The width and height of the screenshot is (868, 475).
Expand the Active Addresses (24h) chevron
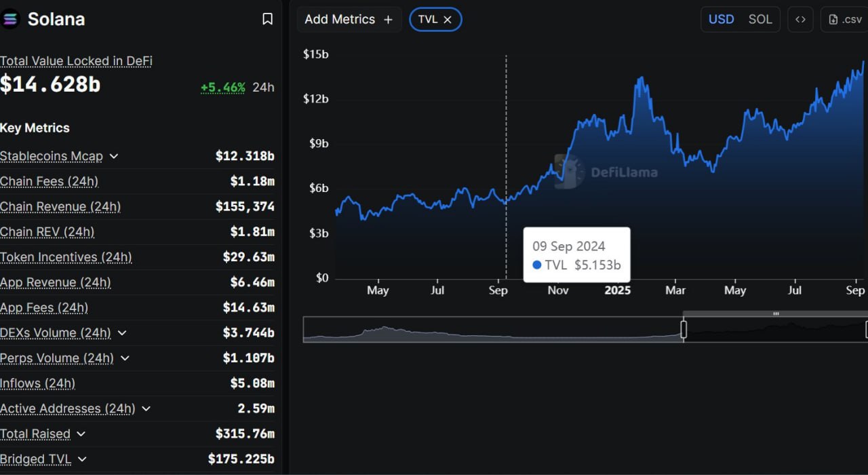point(146,408)
